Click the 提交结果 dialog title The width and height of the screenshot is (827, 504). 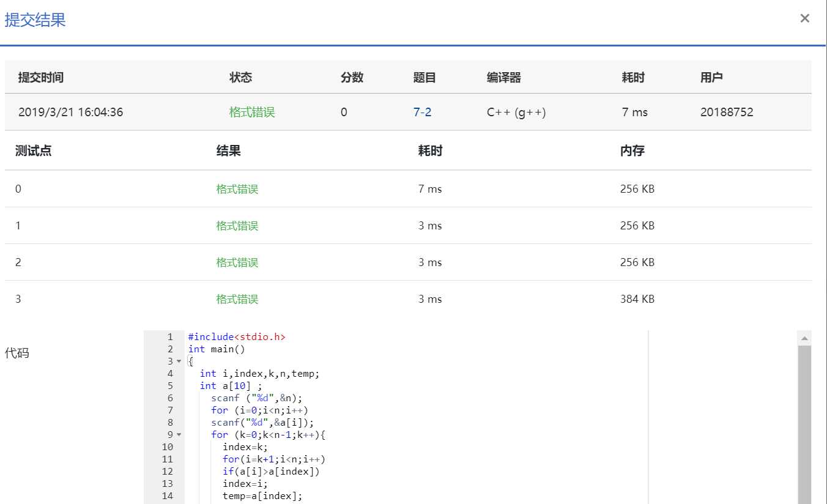(35, 20)
